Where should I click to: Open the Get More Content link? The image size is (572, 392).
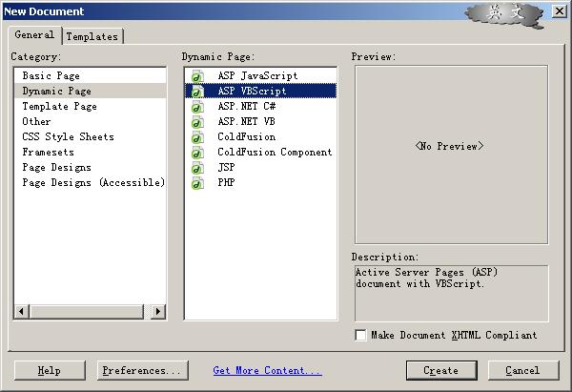click(267, 370)
